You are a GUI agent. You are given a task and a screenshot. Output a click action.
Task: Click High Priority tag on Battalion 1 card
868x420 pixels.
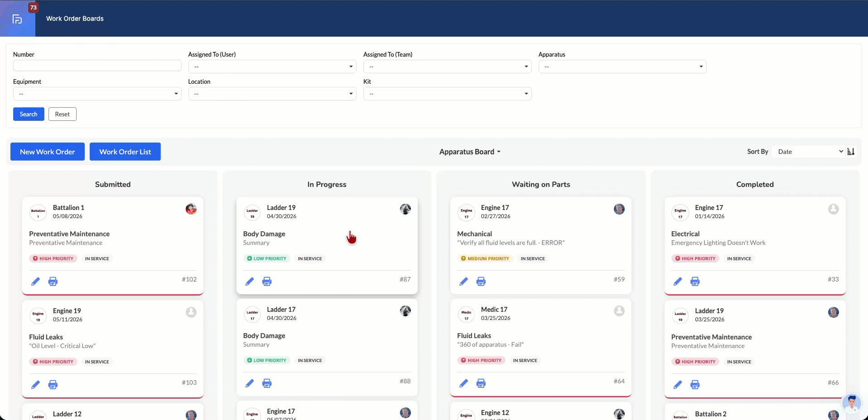pos(53,259)
